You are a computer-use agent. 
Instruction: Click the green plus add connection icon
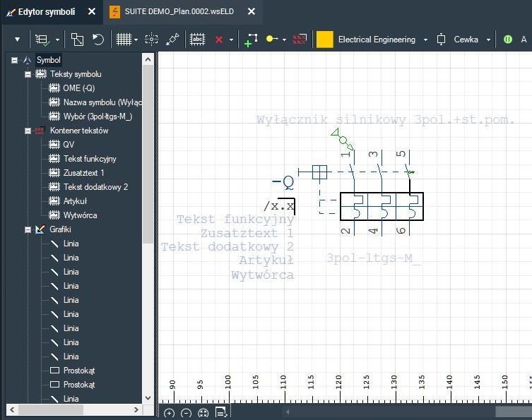pyautogui.click(x=251, y=40)
